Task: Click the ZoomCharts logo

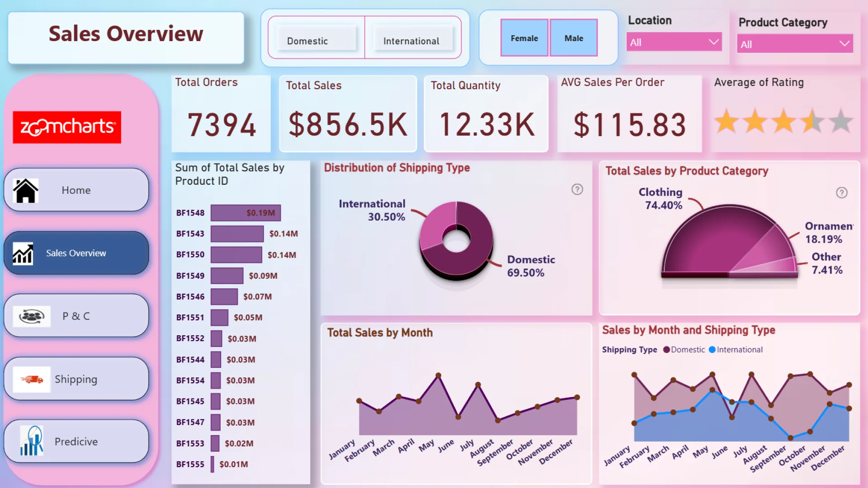Action: (67, 127)
